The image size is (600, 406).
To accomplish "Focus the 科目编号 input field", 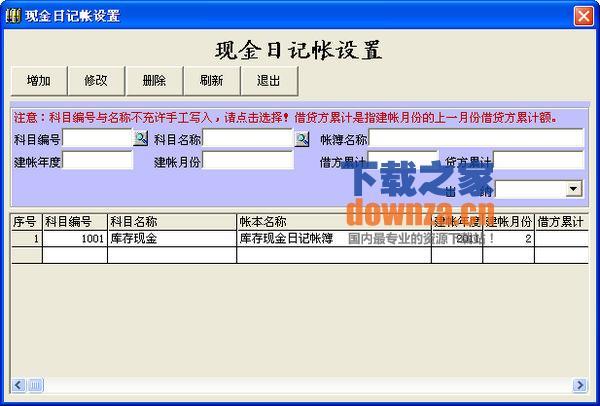I will 97,138.
